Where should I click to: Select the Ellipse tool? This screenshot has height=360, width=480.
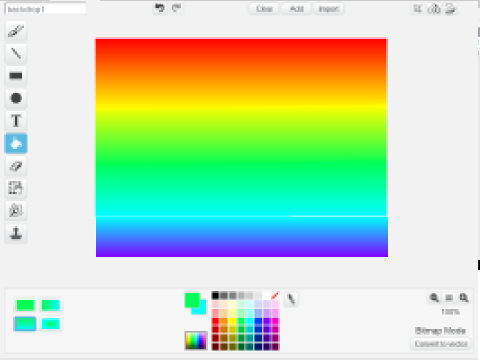pyautogui.click(x=16, y=98)
